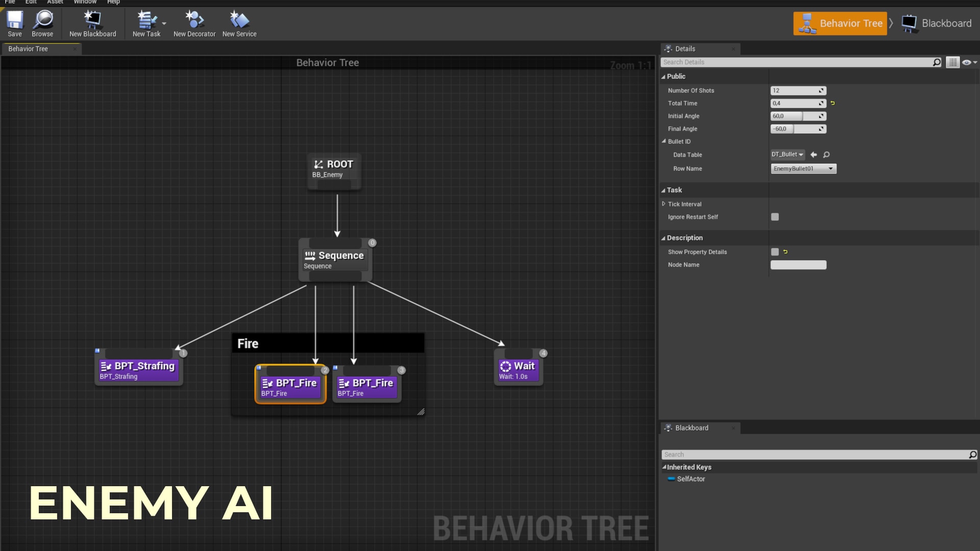Screen dimensions: 980x551
Task: Add a New Service
Action: 239,23
